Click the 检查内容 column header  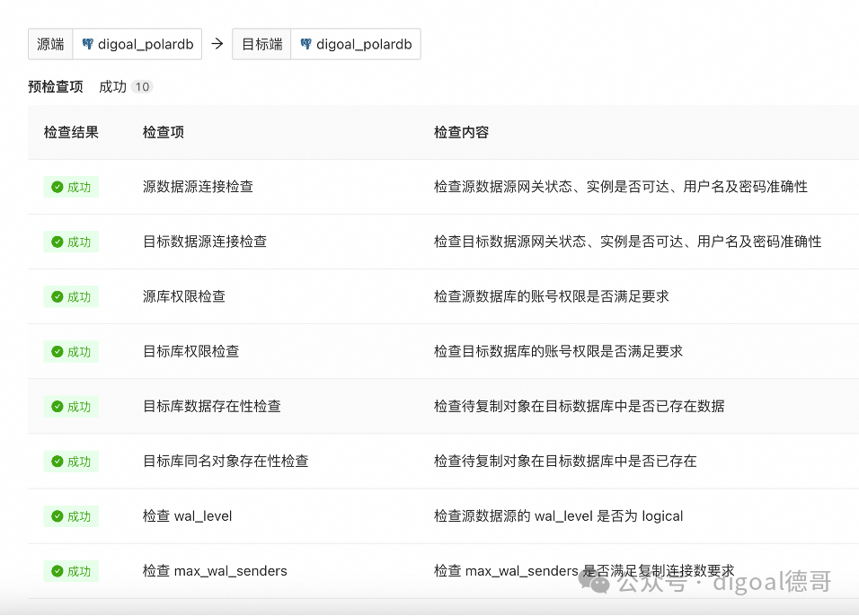[x=461, y=132]
